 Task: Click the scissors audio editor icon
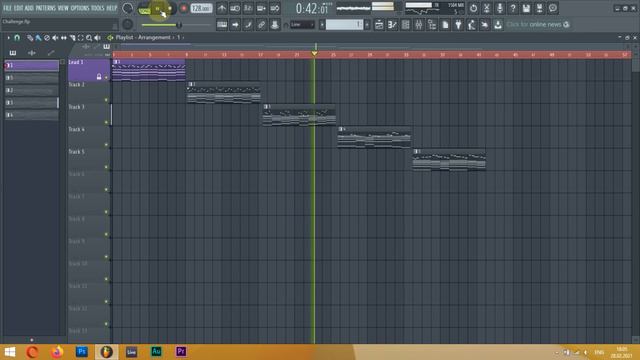pyautogui.click(x=487, y=8)
